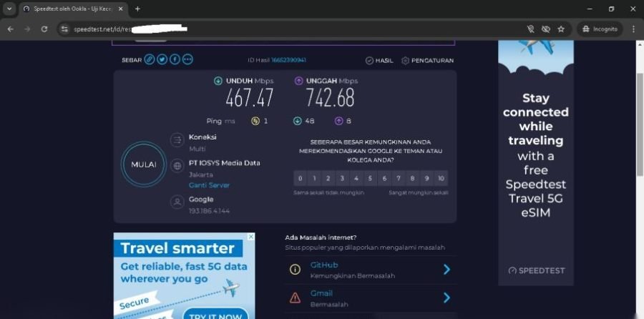Click the server globe icon
The width and height of the screenshot is (644, 319).
[177, 166]
